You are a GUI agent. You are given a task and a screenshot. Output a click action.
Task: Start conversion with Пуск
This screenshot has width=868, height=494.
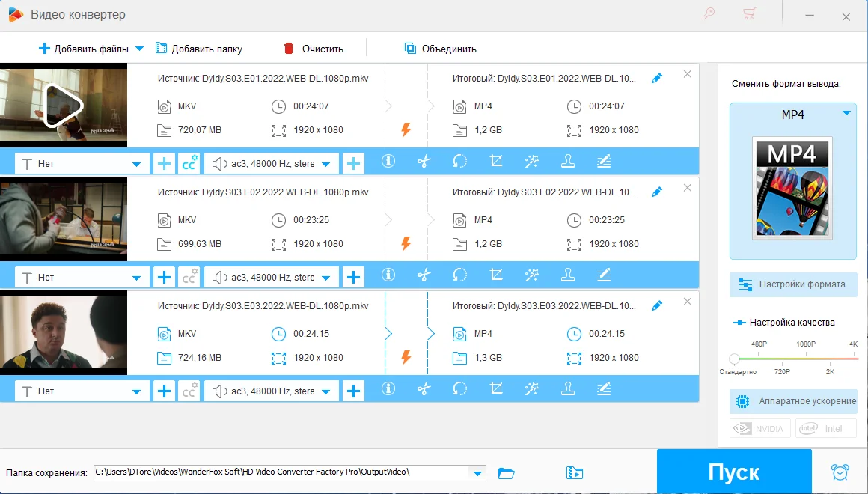coord(734,472)
